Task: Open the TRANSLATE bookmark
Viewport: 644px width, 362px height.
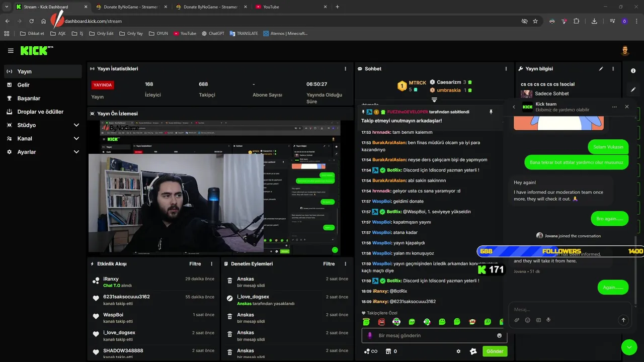Action: click(x=244, y=34)
